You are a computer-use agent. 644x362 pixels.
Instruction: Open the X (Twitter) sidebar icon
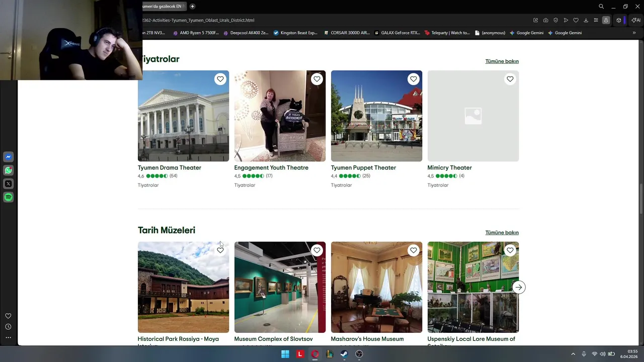[x=8, y=184]
